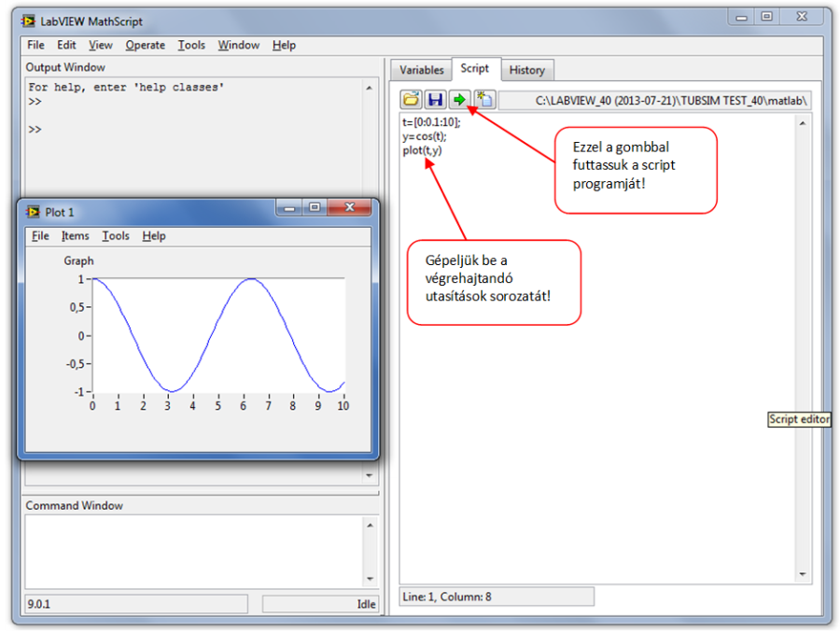Click script line plot(t,y)

coord(422,150)
